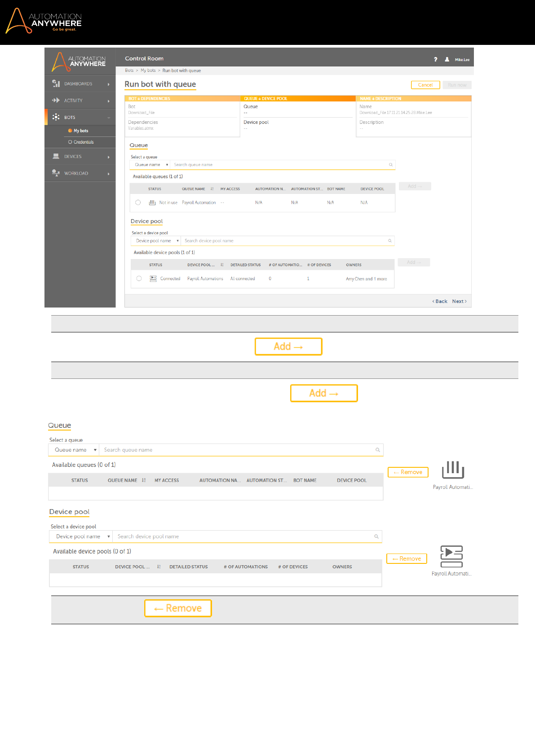Open the Queue name dropdown above Available queues (0 of 1)

click(74, 450)
